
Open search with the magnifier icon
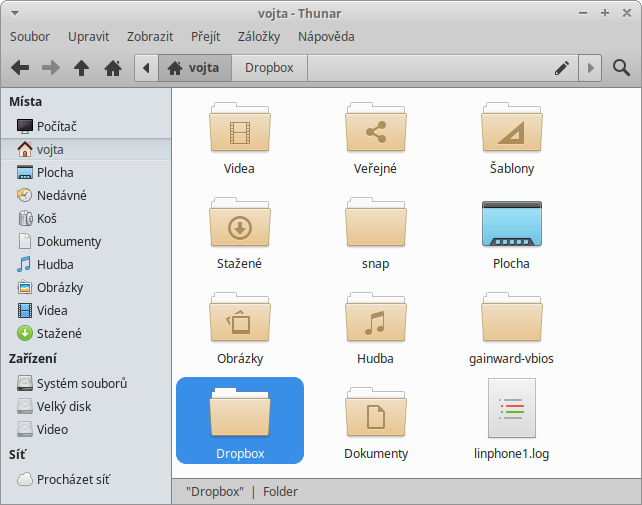point(621,68)
